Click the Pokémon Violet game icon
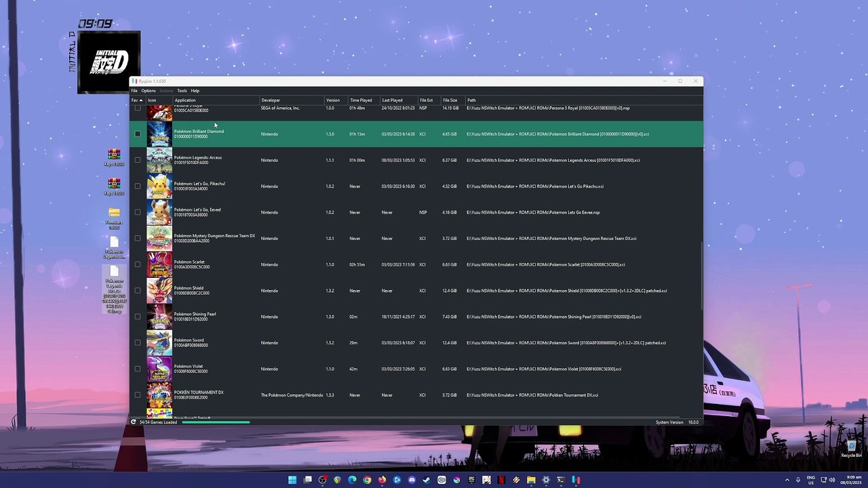 point(159,369)
